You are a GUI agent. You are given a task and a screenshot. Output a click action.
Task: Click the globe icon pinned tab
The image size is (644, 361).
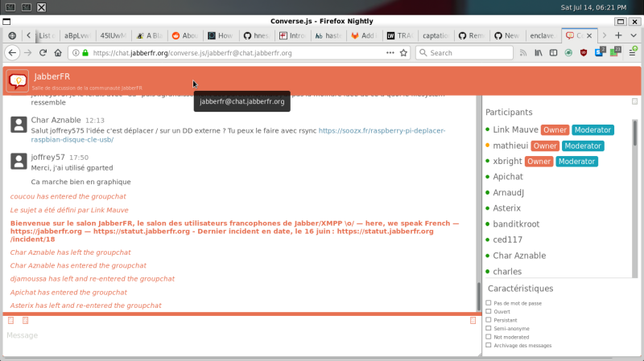coord(12,35)
